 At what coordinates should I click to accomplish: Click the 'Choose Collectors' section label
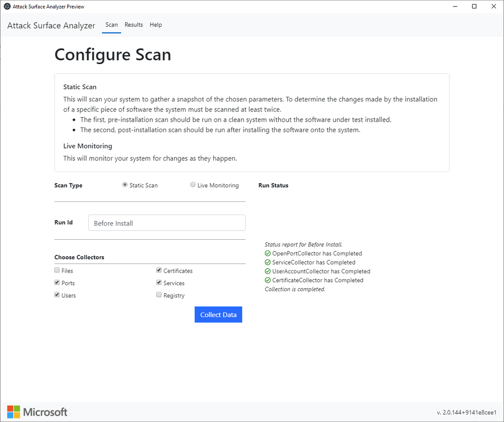(x=79, y=257)
